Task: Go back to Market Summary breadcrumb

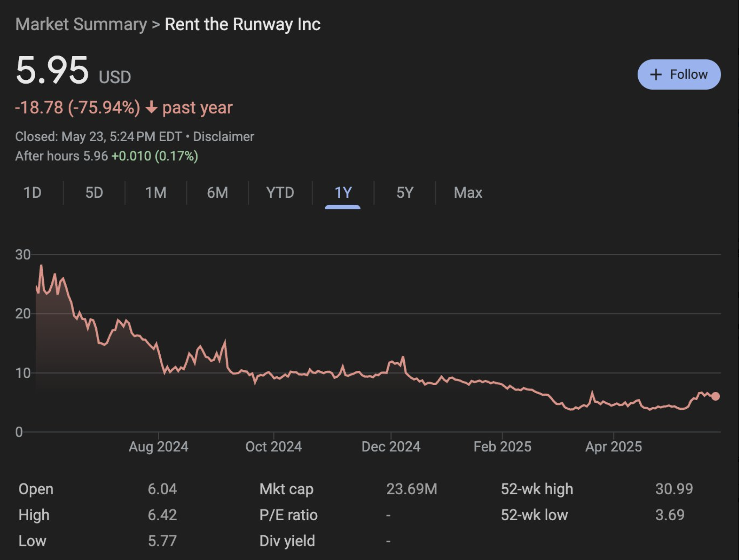Action: [x=80, y=24]
